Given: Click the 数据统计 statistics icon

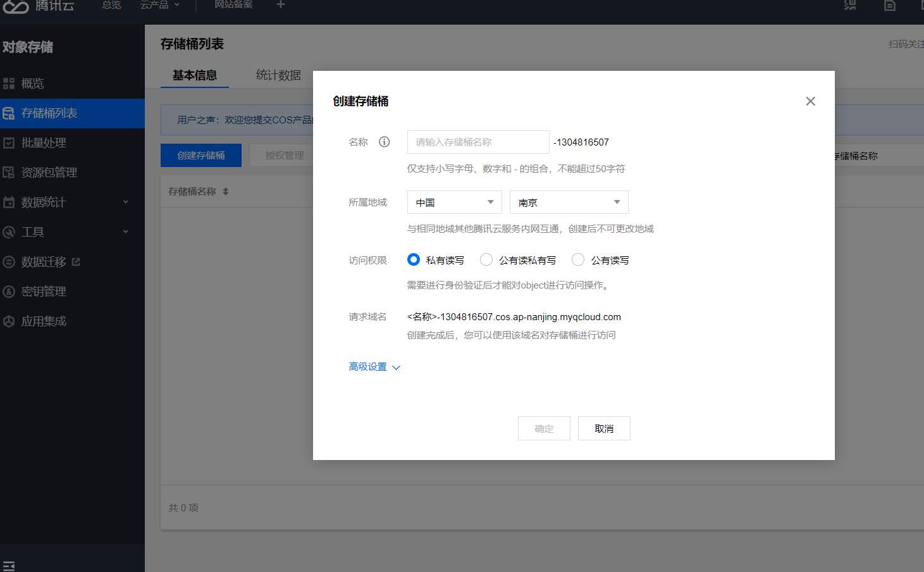Looking at the screenshot, I should click(x=9, y=202).
